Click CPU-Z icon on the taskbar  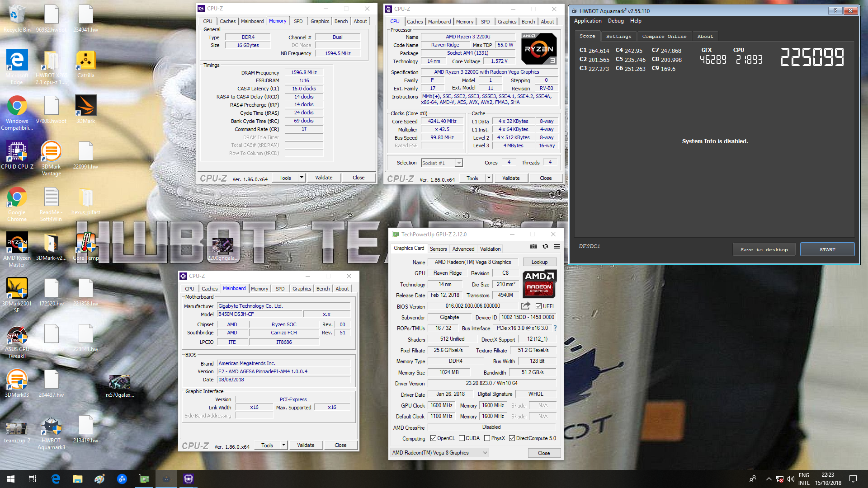point(189,479)
